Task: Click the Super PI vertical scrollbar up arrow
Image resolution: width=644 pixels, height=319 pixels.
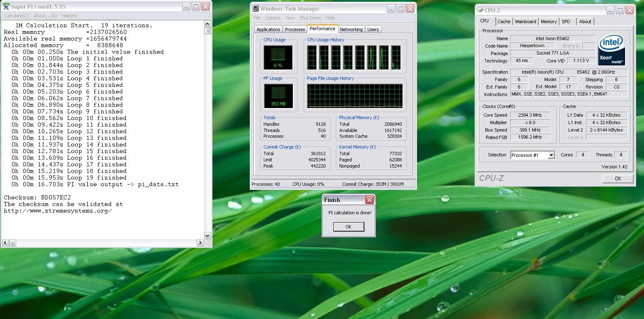Action: click(x=207, y=24)
